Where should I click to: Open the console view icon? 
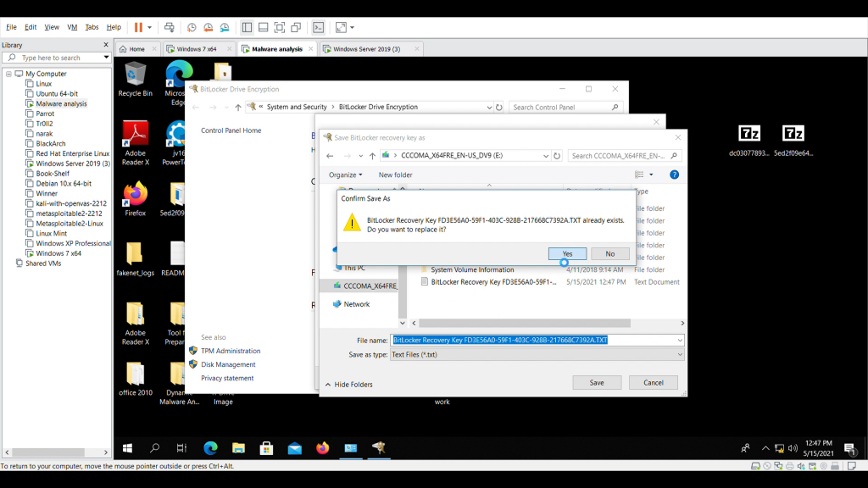click(319, 27)
